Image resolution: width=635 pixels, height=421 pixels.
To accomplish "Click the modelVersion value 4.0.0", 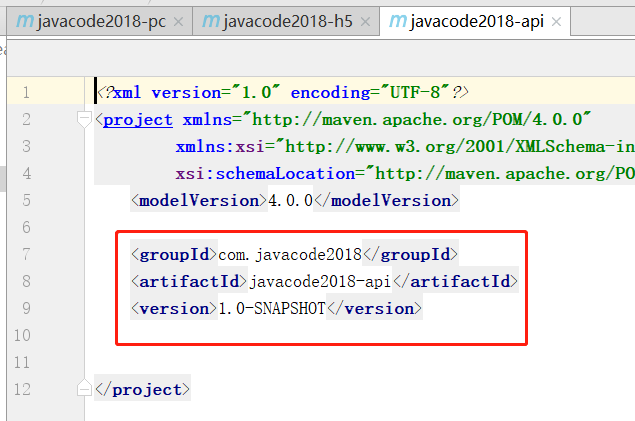I will click(290, 200).
